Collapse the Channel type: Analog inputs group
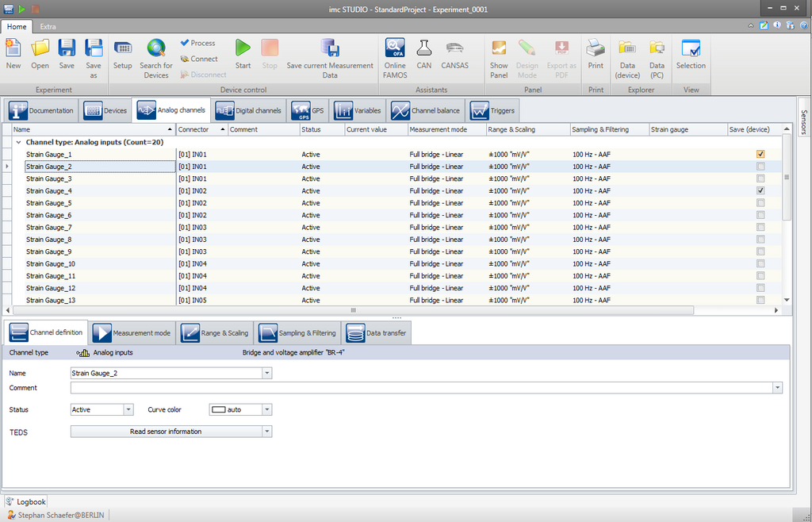The height and width of the screenshot is (522, 812). (18, 143)
